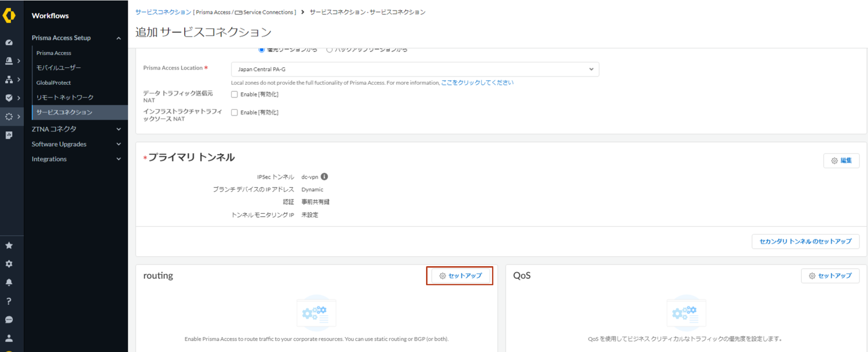This screenshot has height=352, width=868.
Task: Click the 編集 button for primary tunnel
Action: tap(841, 161)
